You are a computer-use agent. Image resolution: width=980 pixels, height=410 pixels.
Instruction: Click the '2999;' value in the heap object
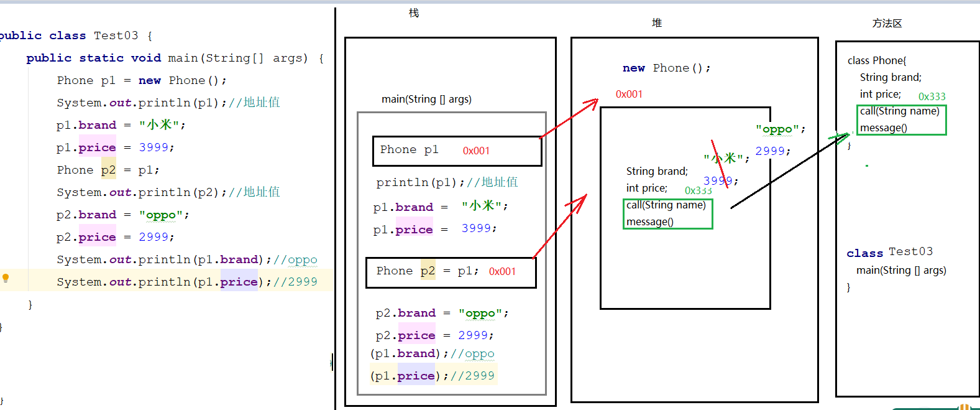(x=773, y=151)
